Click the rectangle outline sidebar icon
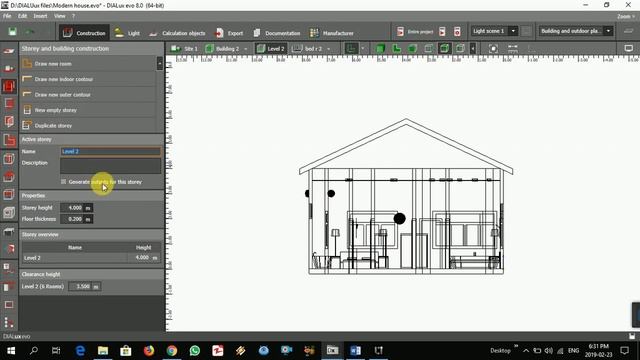640x360 pixels. [9, 305]
